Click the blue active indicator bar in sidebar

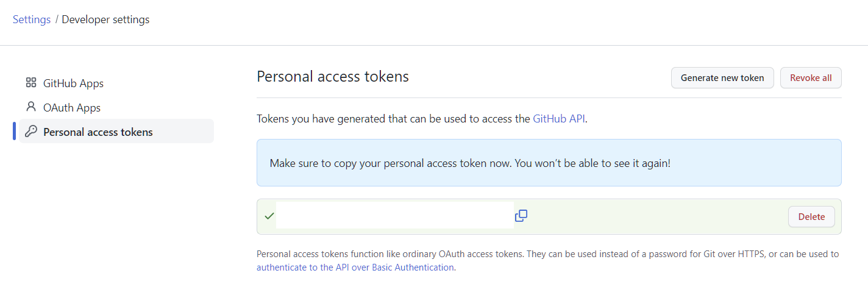[x=14, y=131]
